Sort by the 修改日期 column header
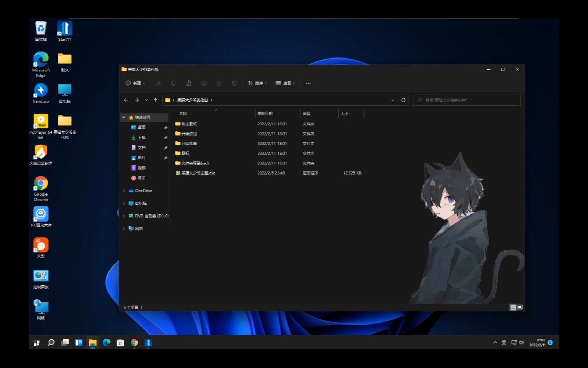The image size is (588, 368). coord(265,114)
